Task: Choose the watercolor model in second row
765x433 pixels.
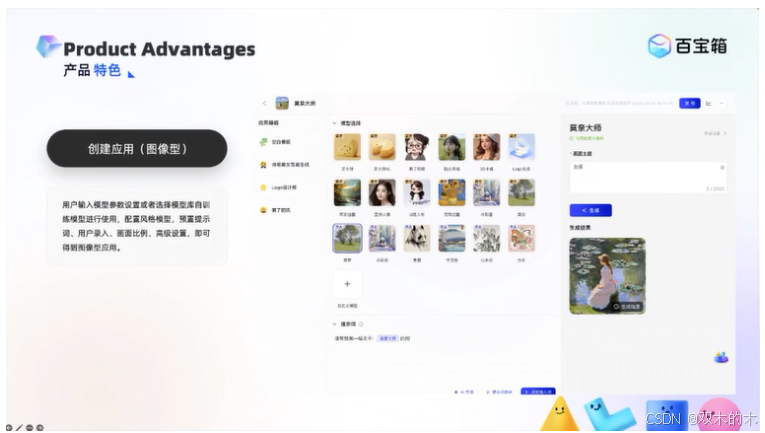Action: click(486, 193)
